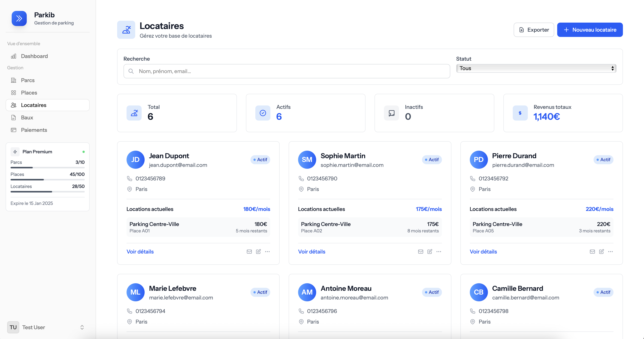Go to the Paiements section
The width and height of the screenshot is (644, 339).
[34, 130]
